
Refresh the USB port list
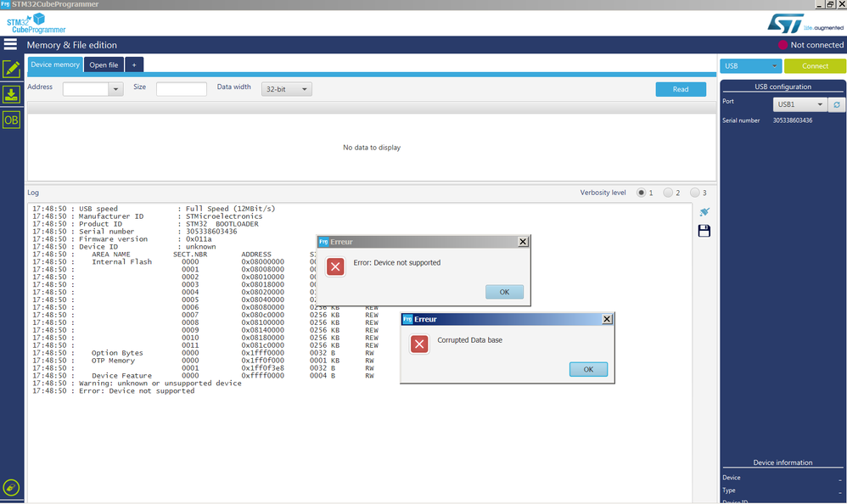837,105
